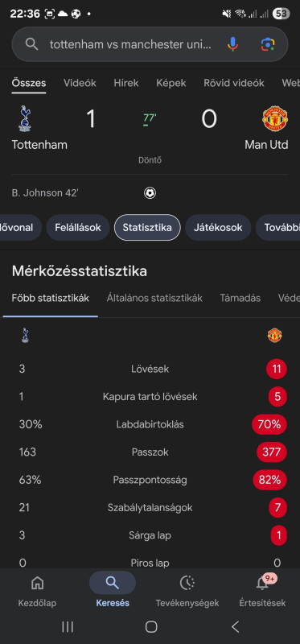This screenshot has height=644, width=300.
Task: Select the Felállások chip
Action: [78, 228]
